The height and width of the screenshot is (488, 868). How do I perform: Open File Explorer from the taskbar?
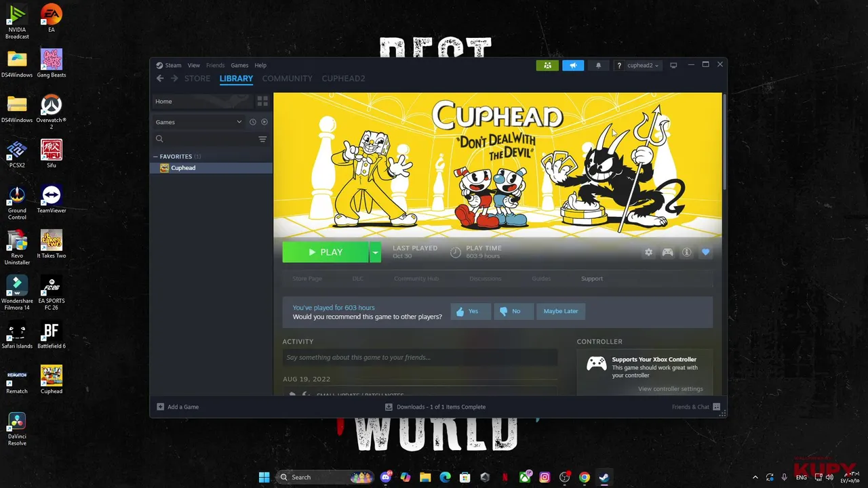coord(425,477)
